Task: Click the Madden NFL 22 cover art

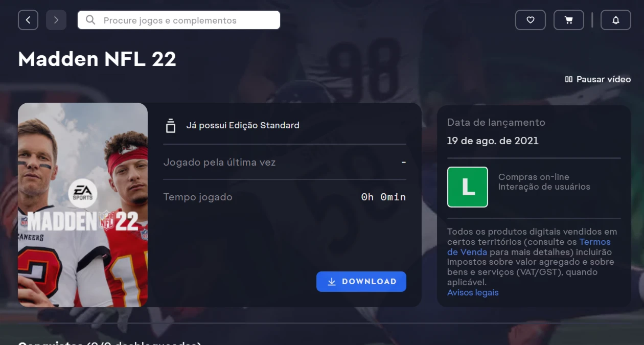Action: coord(83,205)
